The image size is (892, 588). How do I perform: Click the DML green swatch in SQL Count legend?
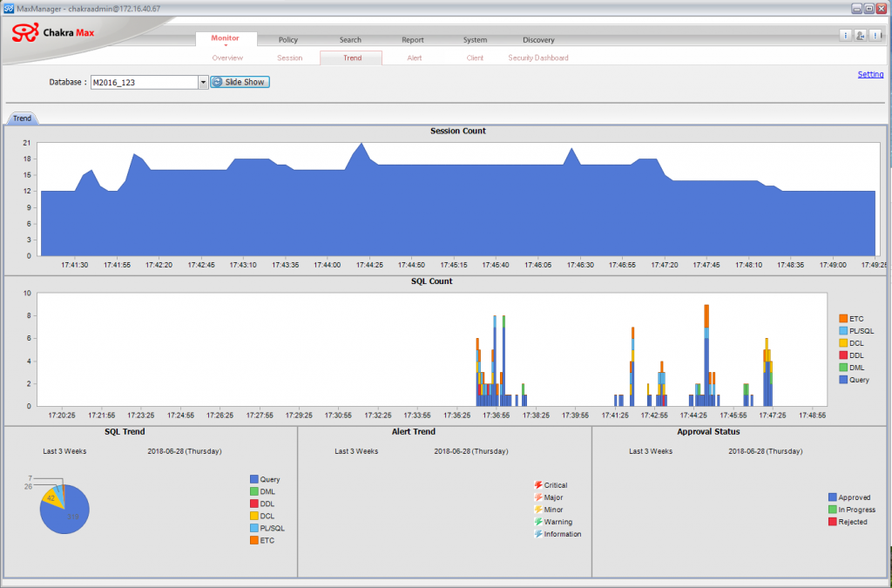point(843,368)
